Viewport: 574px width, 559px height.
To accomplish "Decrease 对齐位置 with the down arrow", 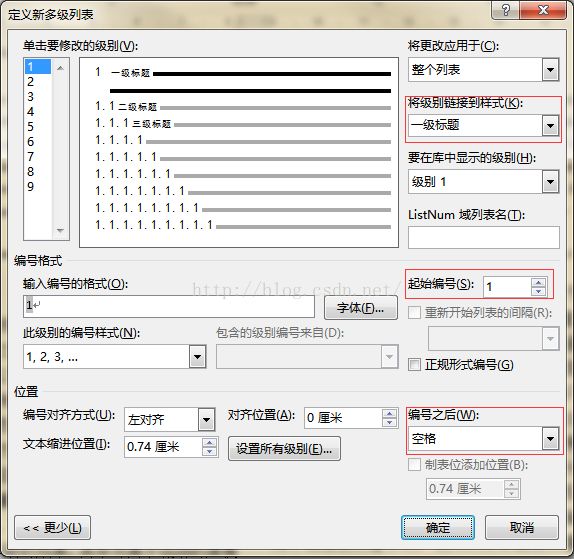I will coord(390,422).
